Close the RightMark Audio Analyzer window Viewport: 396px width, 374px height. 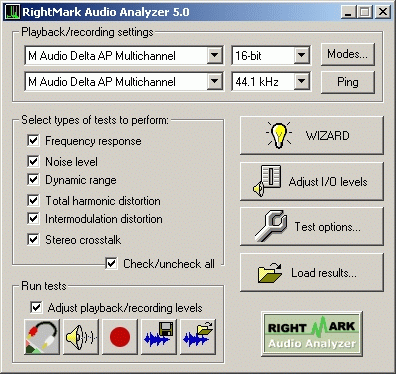tap(383, 12)
